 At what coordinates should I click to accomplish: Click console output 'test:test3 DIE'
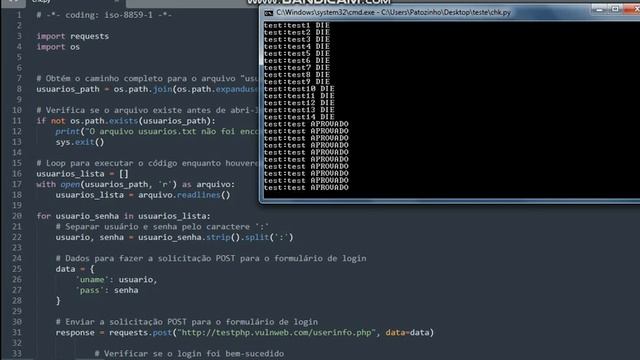(x=297, y=40)
